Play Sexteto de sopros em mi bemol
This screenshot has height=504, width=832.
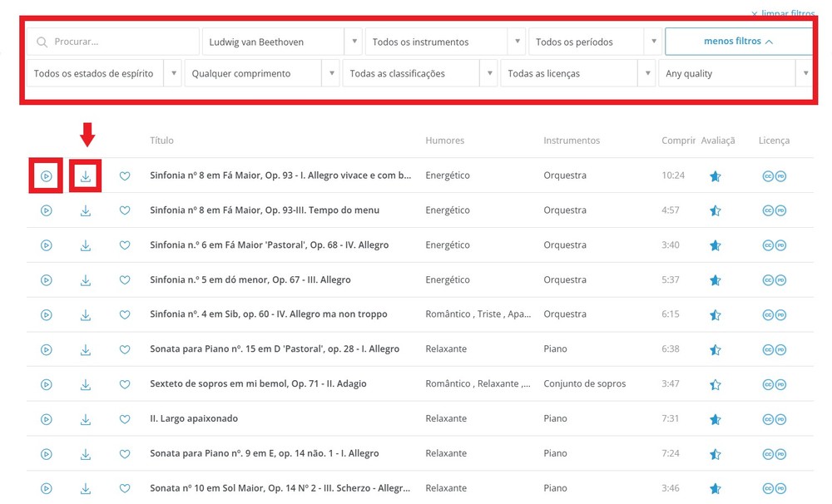click(46, 384)
